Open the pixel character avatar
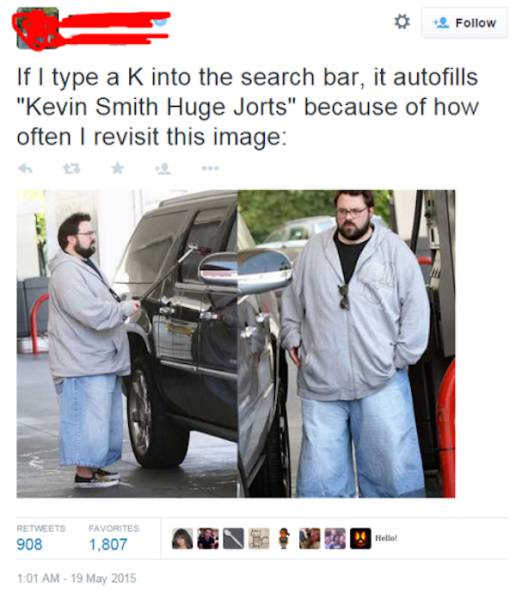 [x=284, y=538]
